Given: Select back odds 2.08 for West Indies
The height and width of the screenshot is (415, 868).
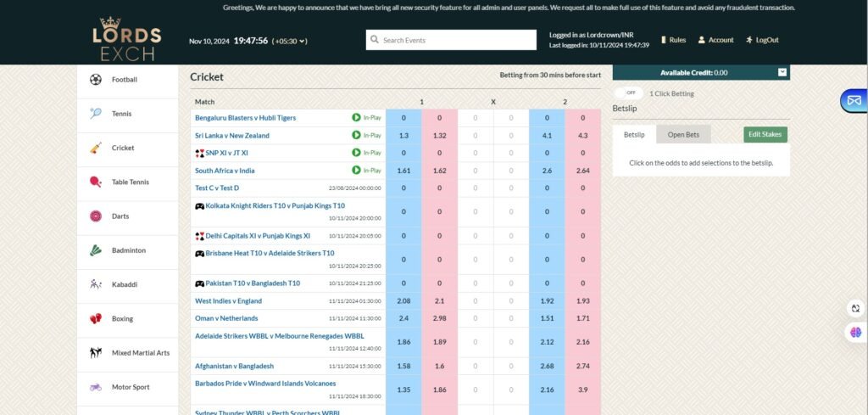Looking at the screenshot, I should pos(403,301).
